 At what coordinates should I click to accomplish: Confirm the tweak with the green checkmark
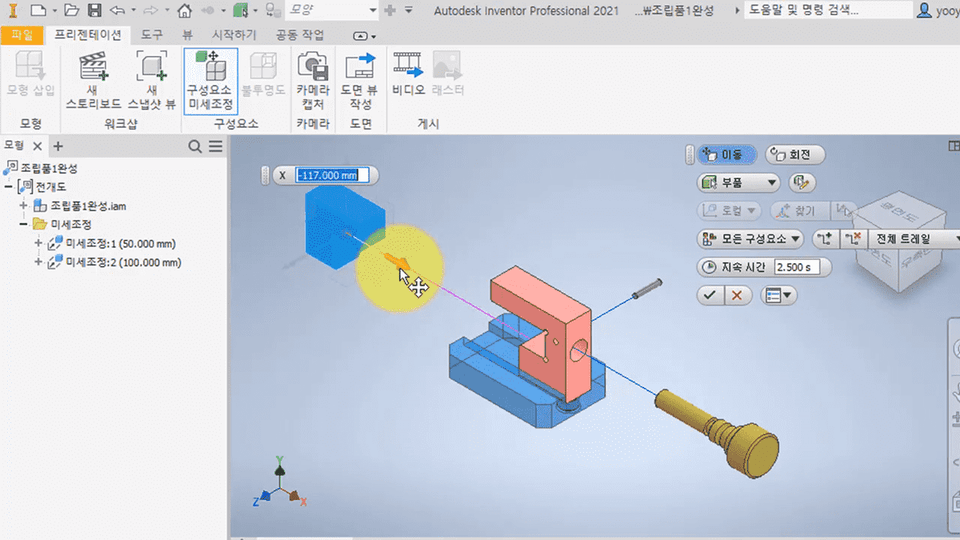[710, 296]
